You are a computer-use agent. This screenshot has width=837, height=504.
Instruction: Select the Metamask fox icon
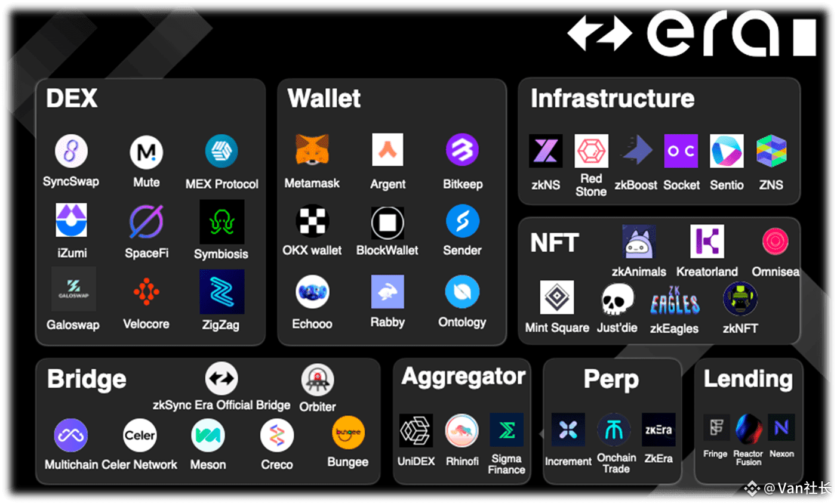312,150
